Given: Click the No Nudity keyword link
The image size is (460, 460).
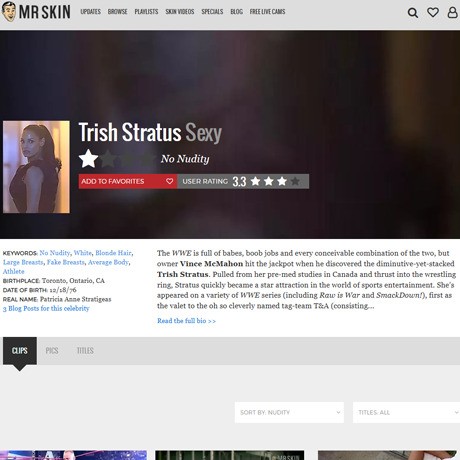Looking at the screenshot, I should click(55, 253).
